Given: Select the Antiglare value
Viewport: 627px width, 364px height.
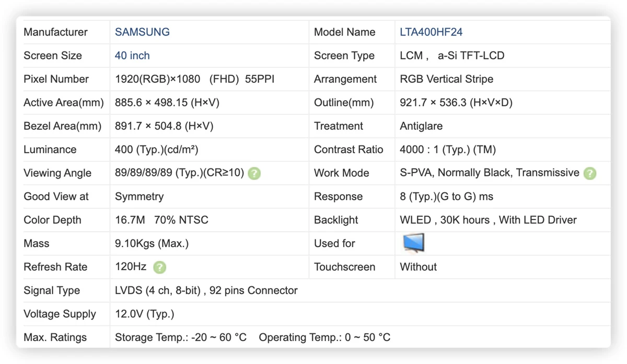Looking at the screenshot, I should (x=421, y=126).
